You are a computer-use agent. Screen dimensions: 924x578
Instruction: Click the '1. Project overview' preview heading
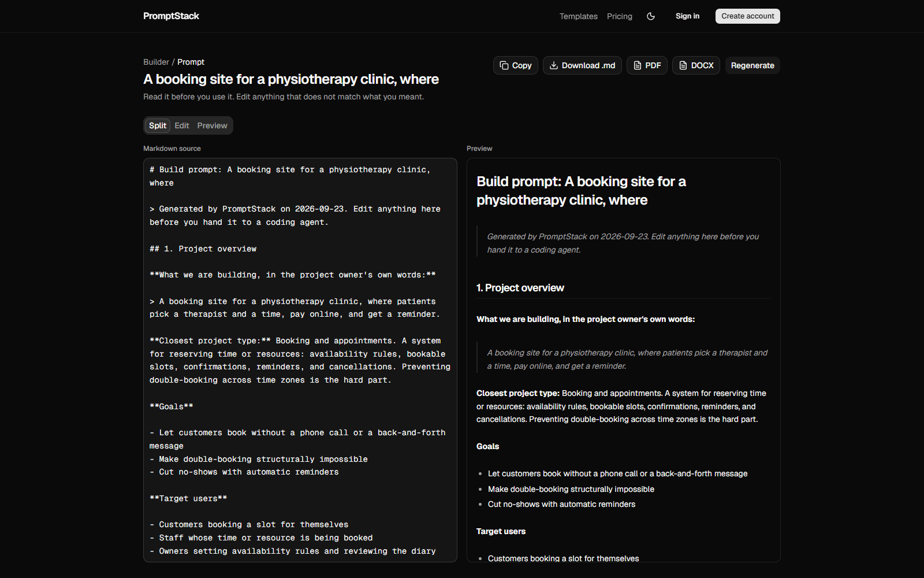520,288
